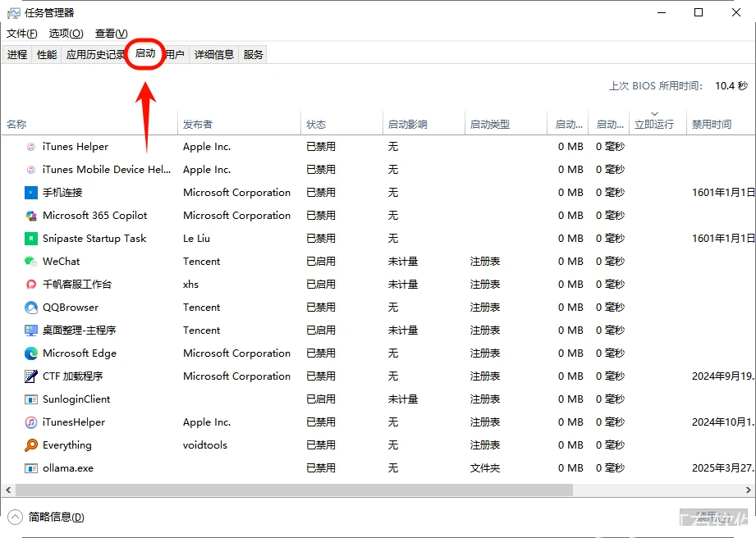Click the SunloginClient icon
This screenshot has width=756, height=538.
[x=31, y=399]
